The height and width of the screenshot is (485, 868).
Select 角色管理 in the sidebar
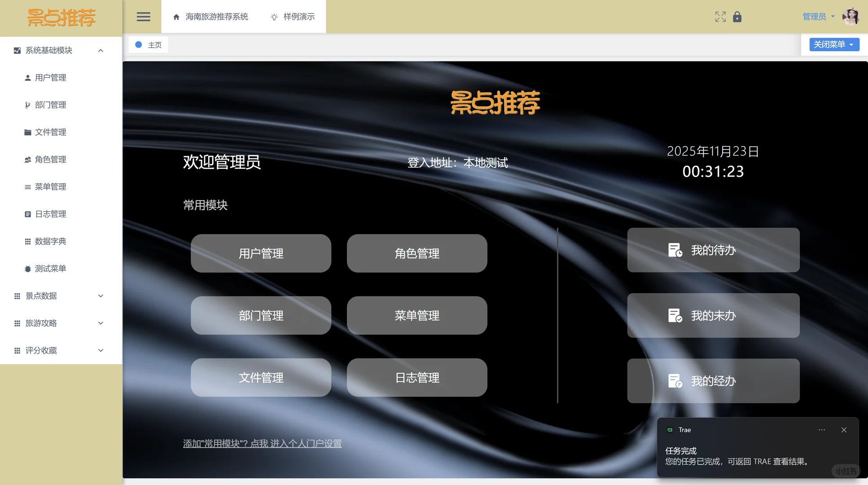point(51,159)
